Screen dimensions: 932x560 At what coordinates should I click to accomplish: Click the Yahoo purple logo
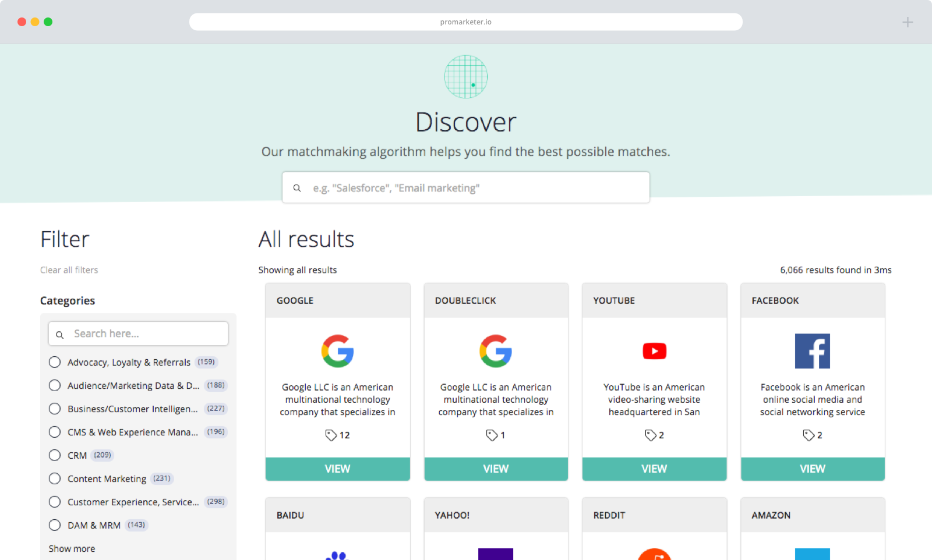[496, 554]
